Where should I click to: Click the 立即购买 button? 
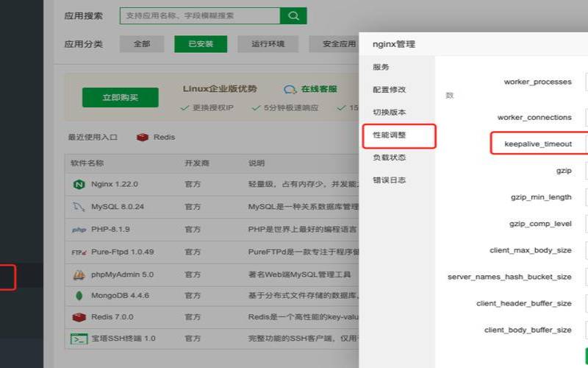[120, 98]
